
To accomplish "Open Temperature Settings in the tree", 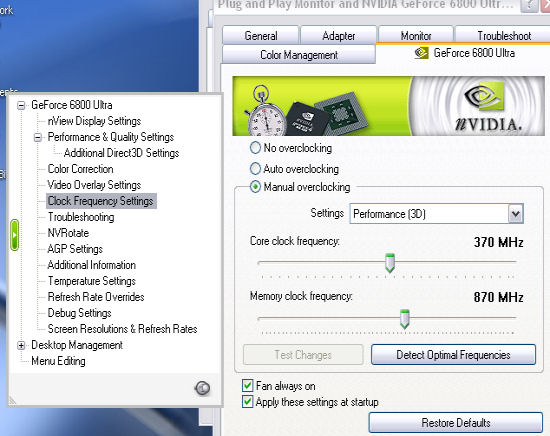I will [x=92, y=281].
